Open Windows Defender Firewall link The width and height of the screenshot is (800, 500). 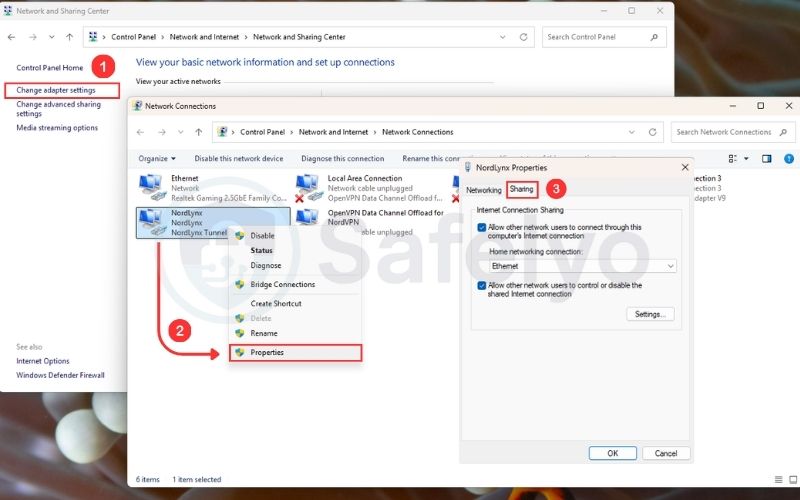tap(60, 375)
